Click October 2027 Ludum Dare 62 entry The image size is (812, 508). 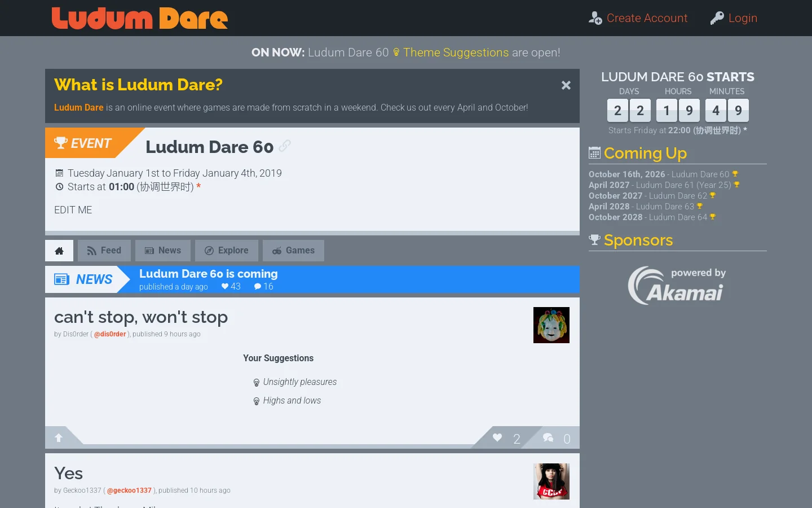[x=652, y=196]
